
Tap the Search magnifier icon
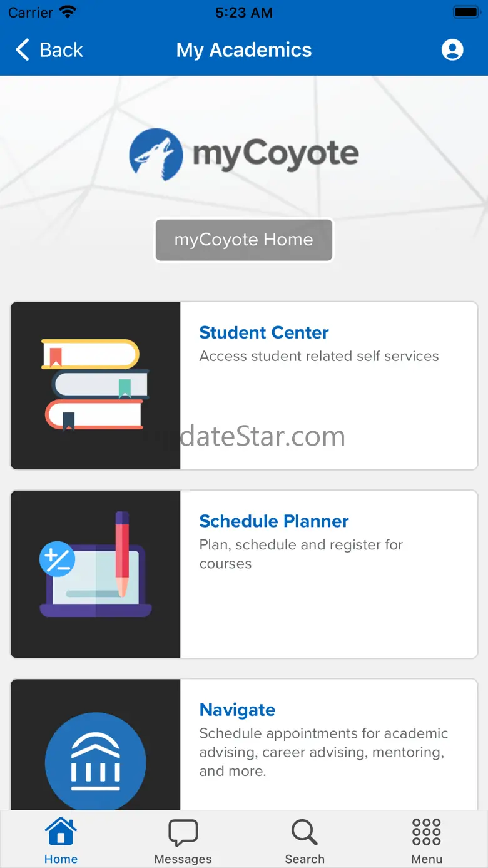305,833
